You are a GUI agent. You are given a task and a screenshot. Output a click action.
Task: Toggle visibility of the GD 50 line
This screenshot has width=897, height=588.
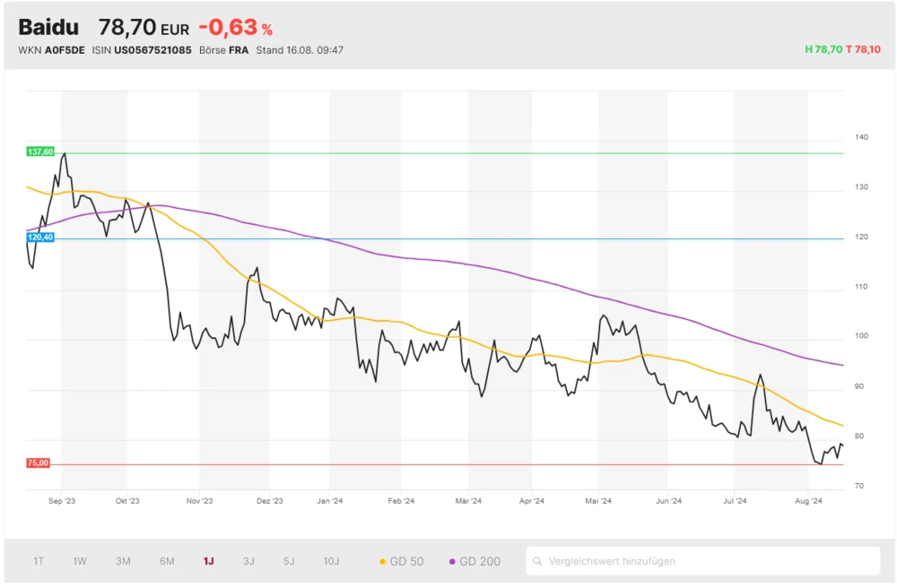point(405,560)
